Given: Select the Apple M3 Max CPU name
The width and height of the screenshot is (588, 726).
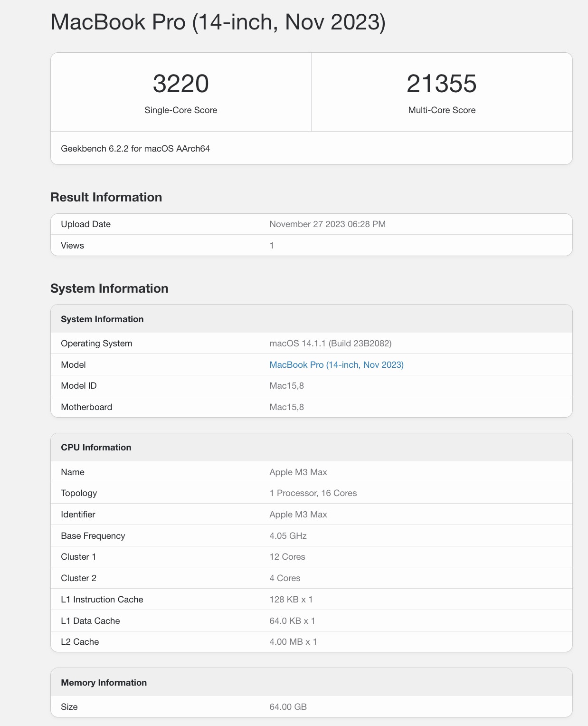Looking at the screenshot, I should click(x=298, y=472).
